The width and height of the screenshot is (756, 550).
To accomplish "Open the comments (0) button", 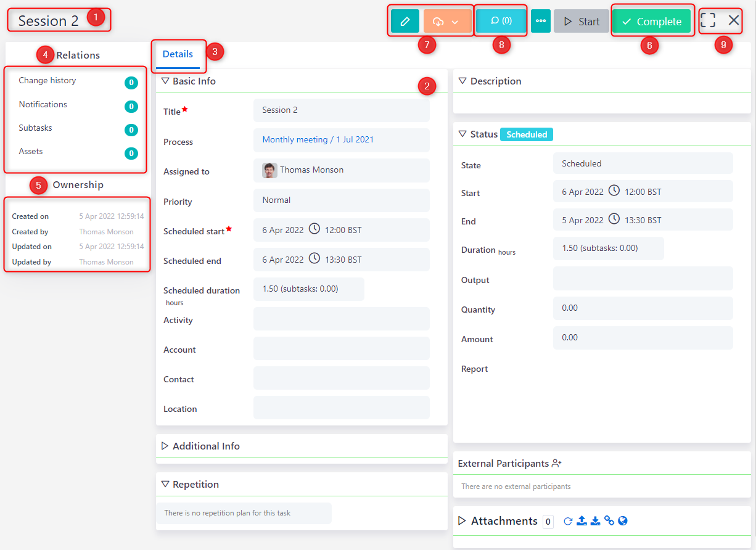I will pyautogui.click(x=501, y=21).
